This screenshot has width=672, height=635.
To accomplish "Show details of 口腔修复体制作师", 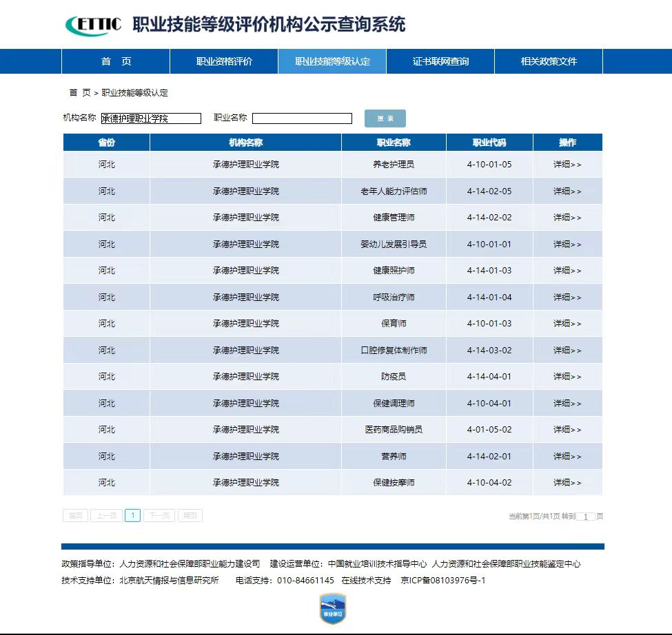I will [567, 351].
